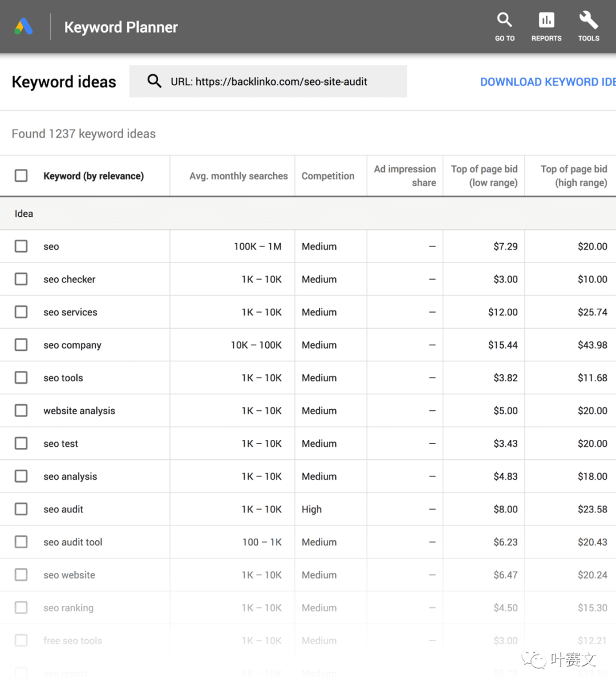
Task: Sort by Avg. monthly searches header
Action: click(x=238, y=176)
